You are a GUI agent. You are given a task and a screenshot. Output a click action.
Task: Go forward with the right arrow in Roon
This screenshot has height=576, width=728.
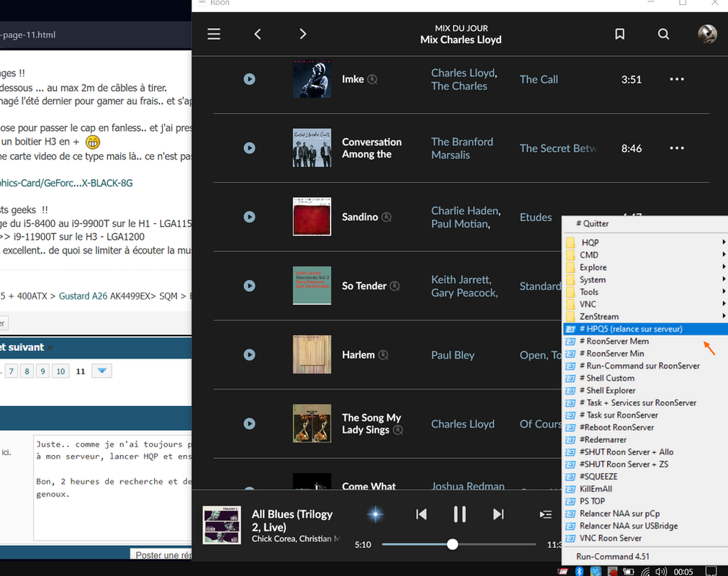(302, 34)
